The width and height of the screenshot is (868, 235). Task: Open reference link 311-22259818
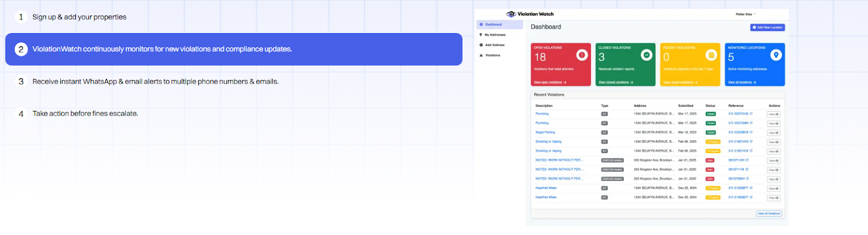[x=738, y=132]
